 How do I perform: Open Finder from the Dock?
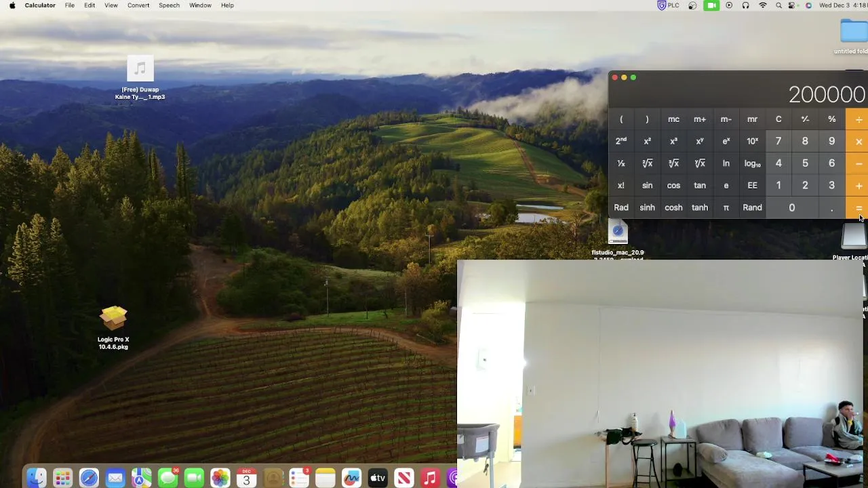(x=36, y=479)
